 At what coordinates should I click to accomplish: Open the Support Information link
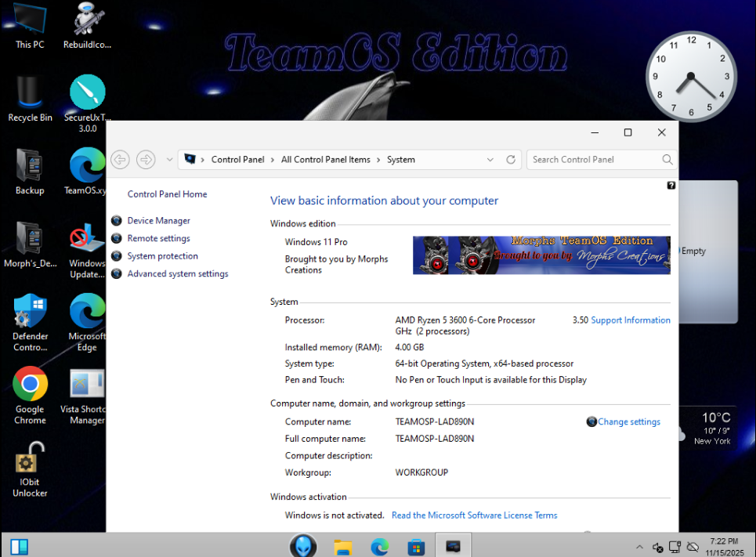[x=630, y=320]
